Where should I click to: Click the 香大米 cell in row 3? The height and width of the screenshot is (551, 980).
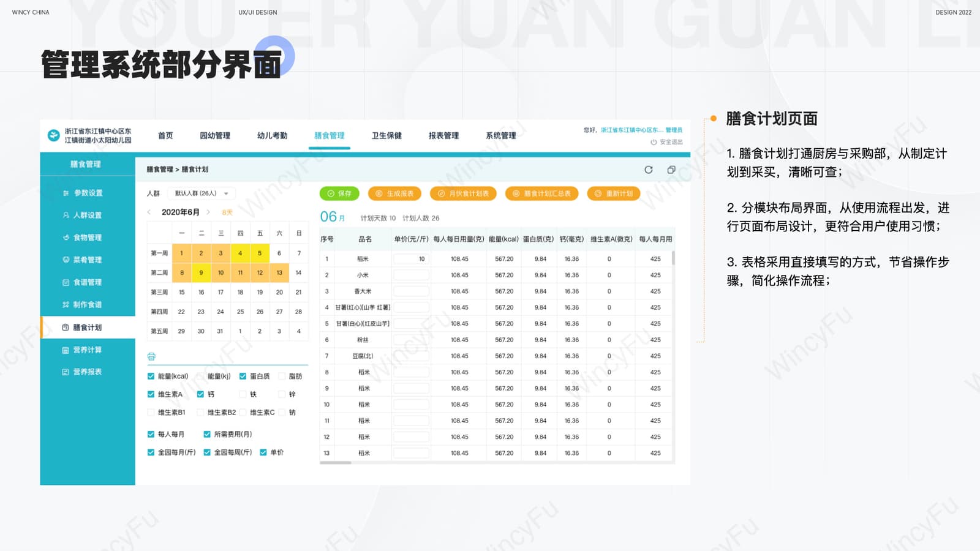[x=363, y=291]
